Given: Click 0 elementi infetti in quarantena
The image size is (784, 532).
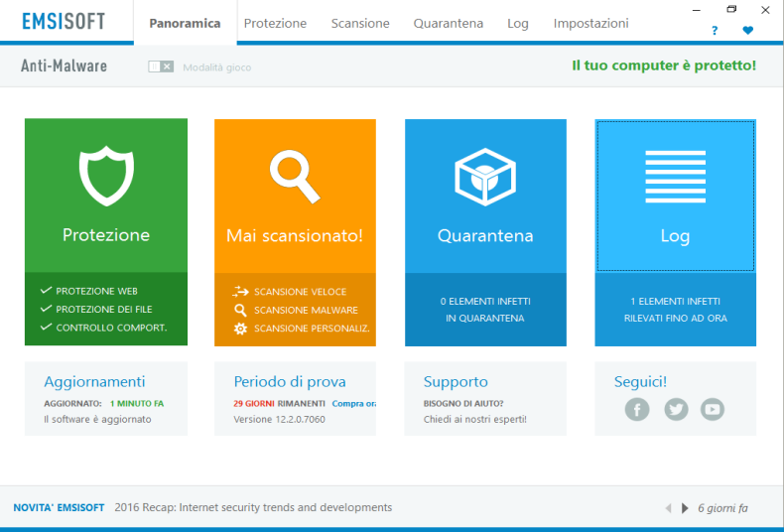Looking at the screenshot, I should tap(485, 310).
